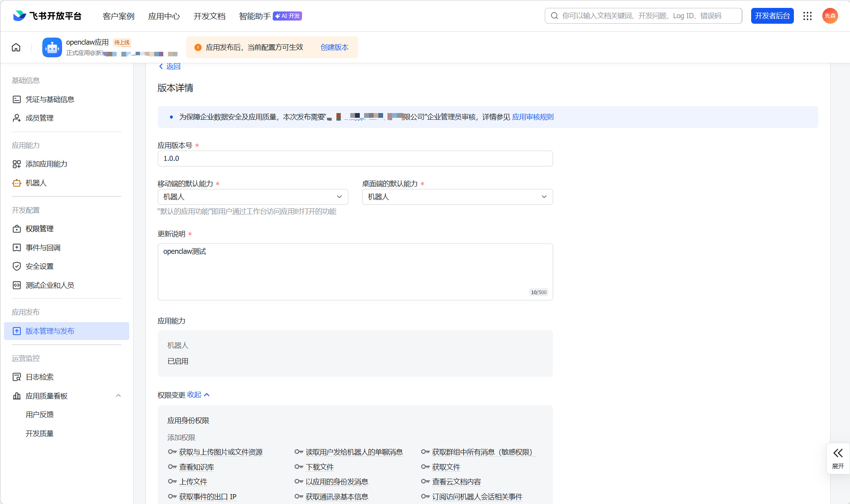Click the openclaw app robot icon

click(x=52, y=47)
